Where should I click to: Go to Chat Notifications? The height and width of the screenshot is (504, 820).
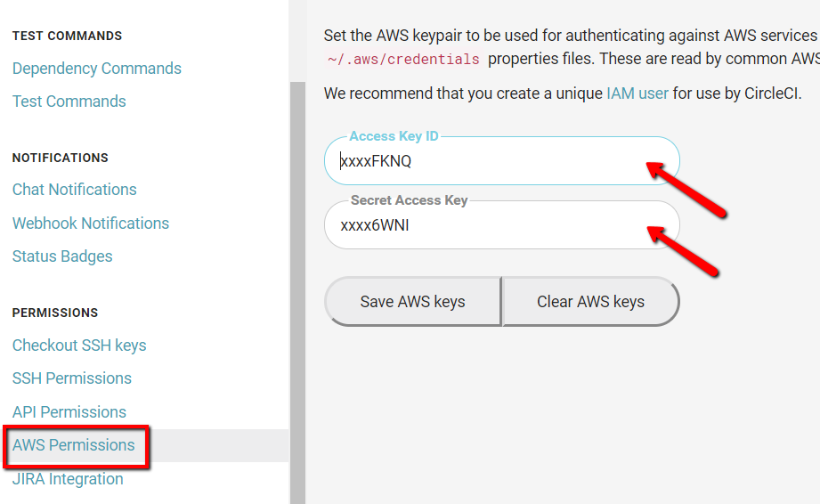click(74, 190)
